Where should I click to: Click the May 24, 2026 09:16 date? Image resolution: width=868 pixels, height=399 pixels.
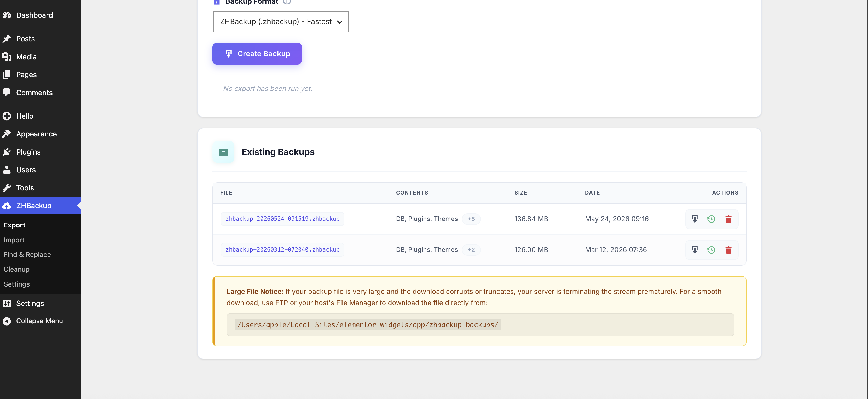coord(617,219)
